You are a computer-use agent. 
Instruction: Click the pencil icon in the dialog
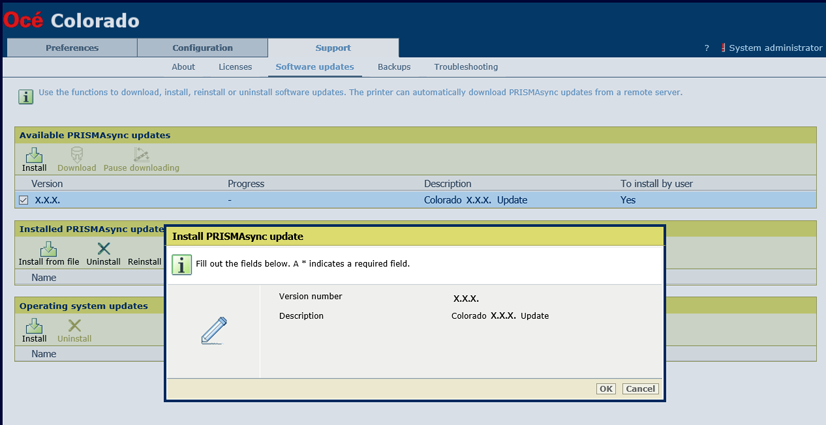[214, 331]
